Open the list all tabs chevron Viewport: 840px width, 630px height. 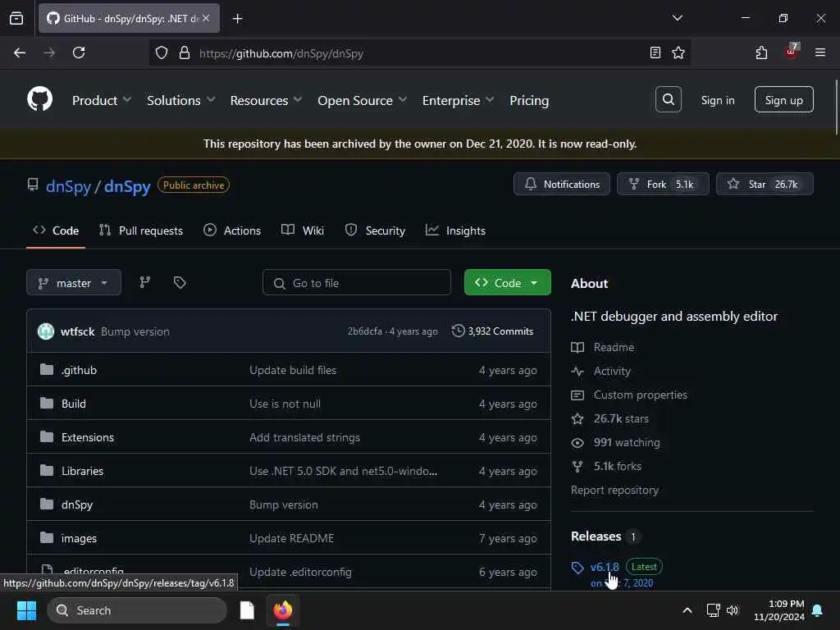pos(677,18)
